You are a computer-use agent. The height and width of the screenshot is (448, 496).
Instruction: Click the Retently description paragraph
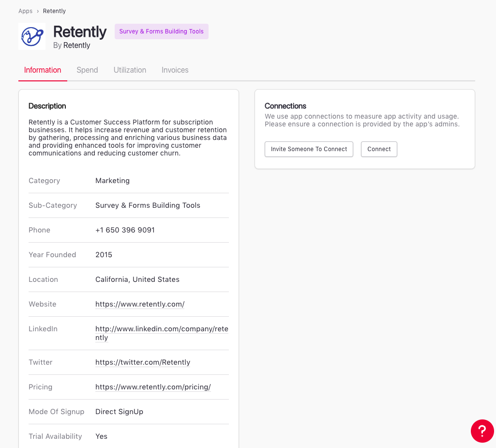coord(128,138)
